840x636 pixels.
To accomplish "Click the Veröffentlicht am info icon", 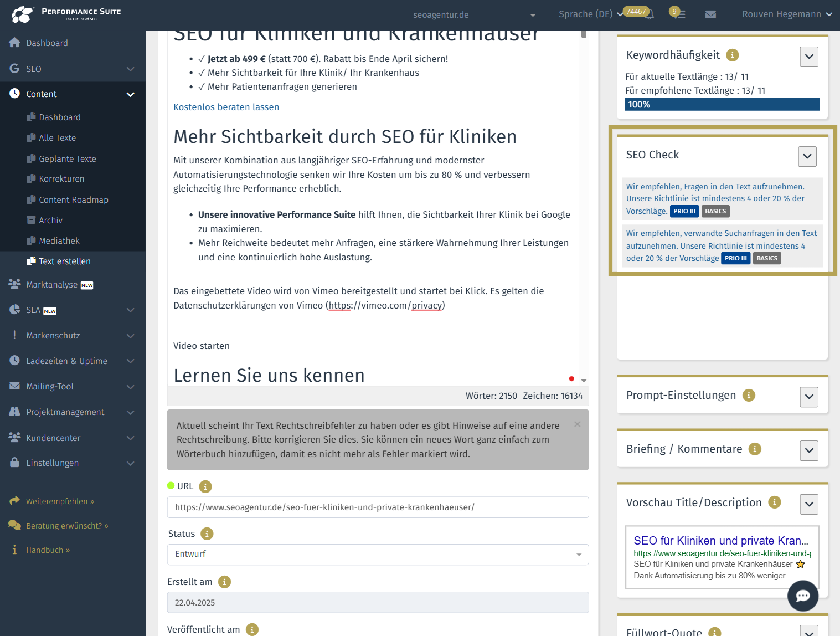I will 252,629.
